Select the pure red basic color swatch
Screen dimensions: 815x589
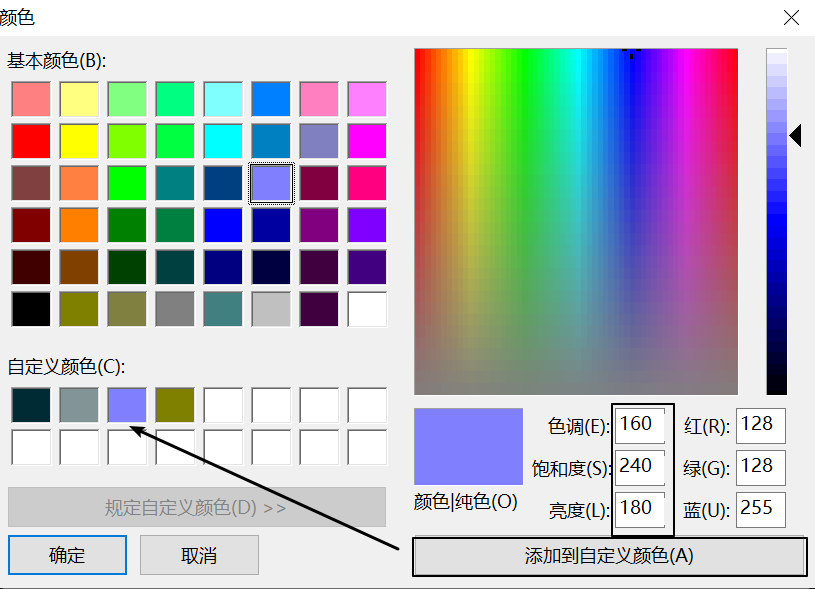(31, 141)
